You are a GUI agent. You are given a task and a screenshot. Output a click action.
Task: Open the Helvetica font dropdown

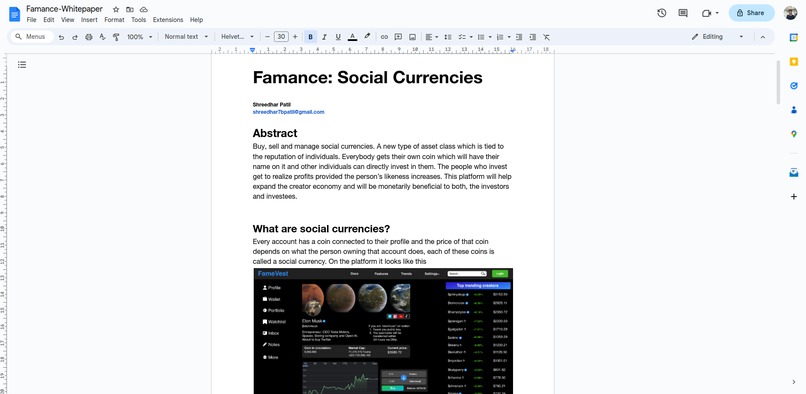237,37
